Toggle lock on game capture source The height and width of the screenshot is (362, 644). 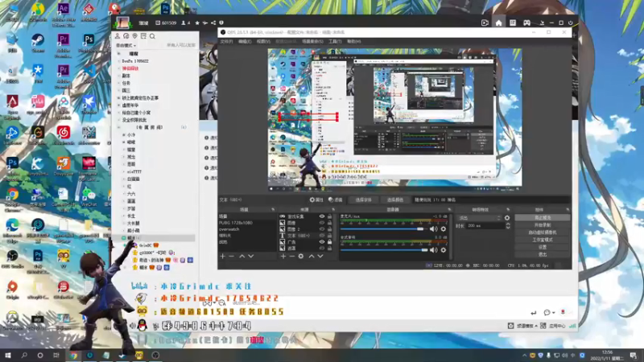[329, 216]
